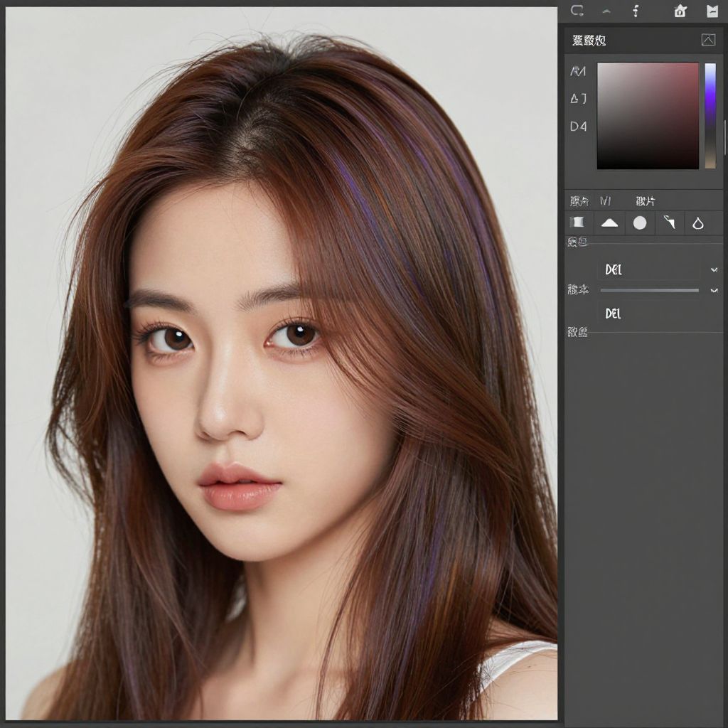Open the upper DEL dropdown box
Viewport: 728px width, 728px height.
tap(650, 270)
